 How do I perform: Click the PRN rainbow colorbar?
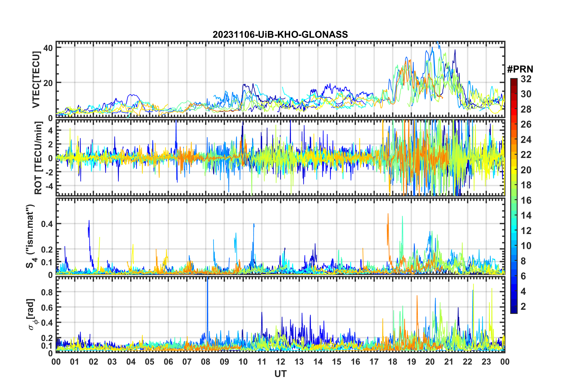514,196
